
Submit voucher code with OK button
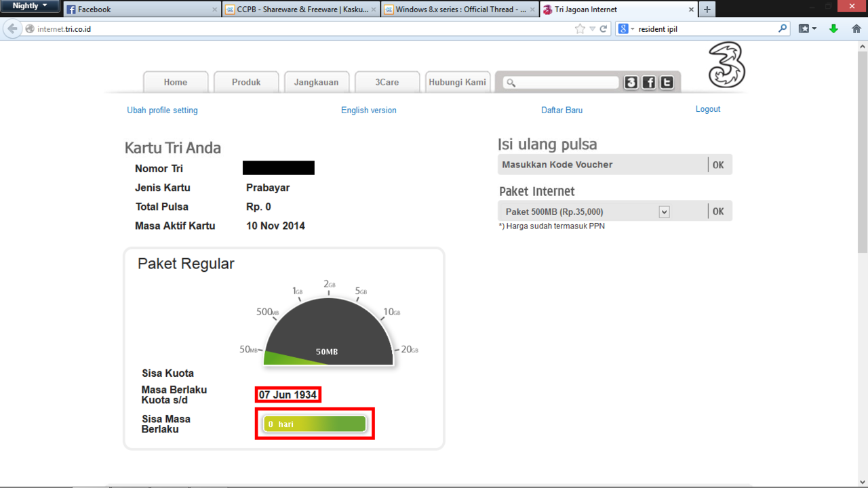point(718,165)
